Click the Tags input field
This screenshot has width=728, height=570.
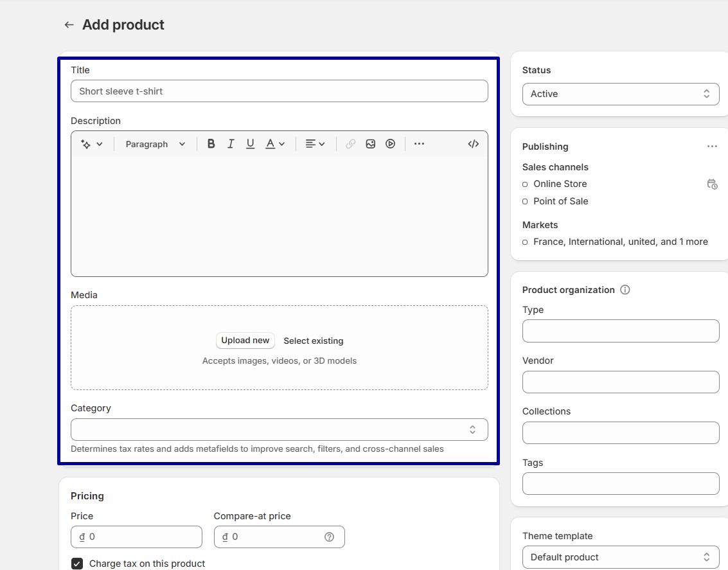pos(621,484)
